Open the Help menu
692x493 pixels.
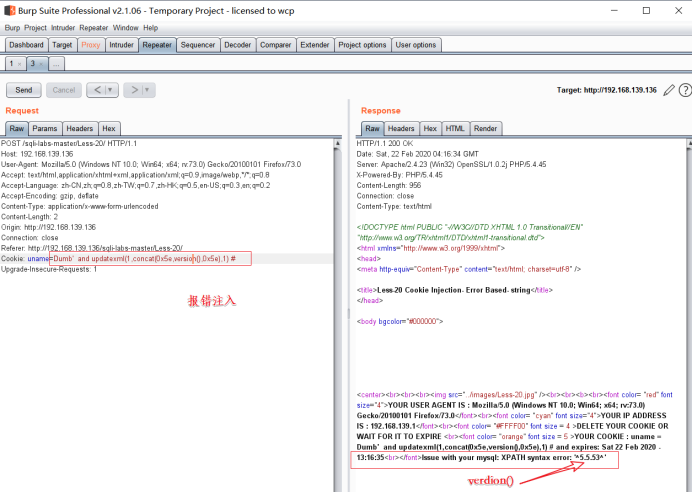tap(150, 28)
